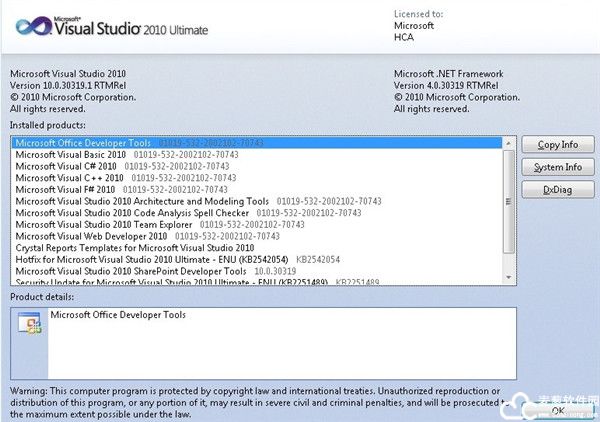Confirm with the OK button
Screen dimensions: 600x422
tap(558, 411)
